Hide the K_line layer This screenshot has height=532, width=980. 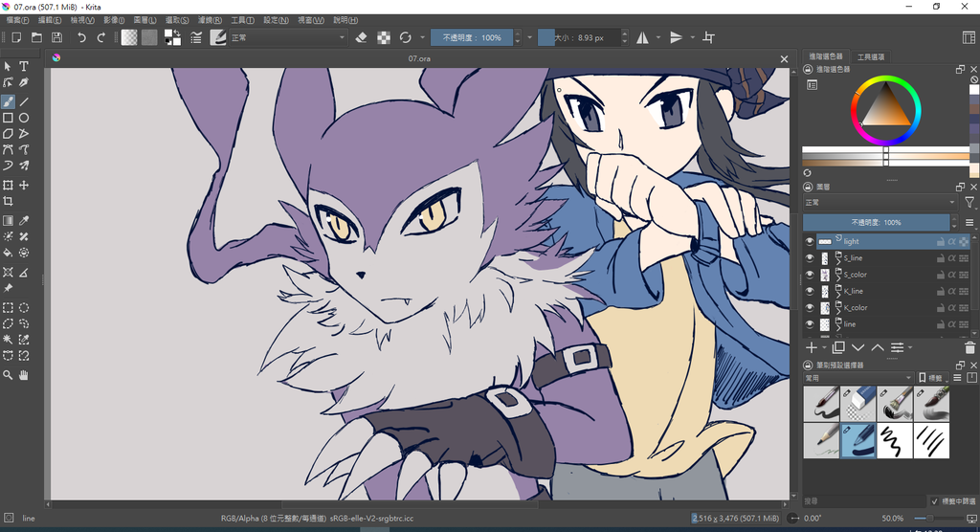pyautogui.click(x=810, y=291)
